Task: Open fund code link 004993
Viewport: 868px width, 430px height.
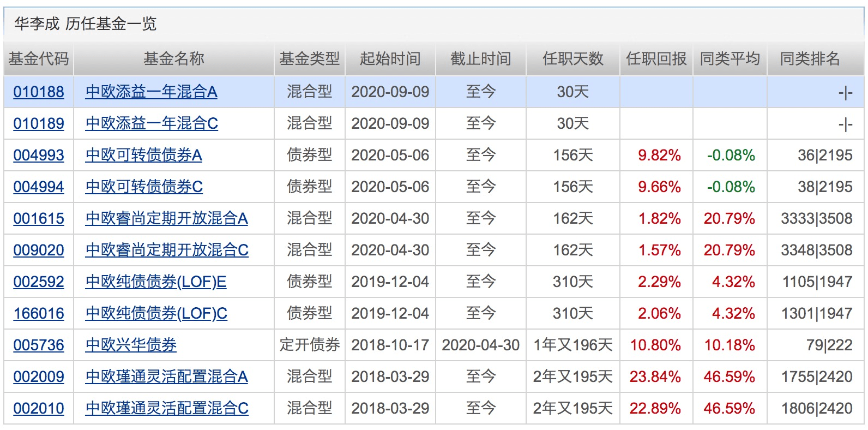Action: 39,155
